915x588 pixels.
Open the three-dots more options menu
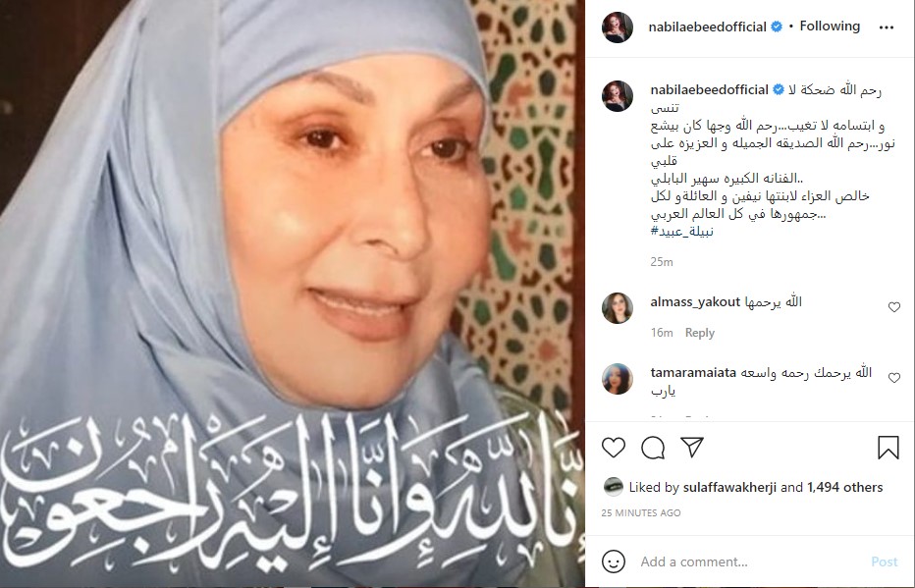point(887,27)
